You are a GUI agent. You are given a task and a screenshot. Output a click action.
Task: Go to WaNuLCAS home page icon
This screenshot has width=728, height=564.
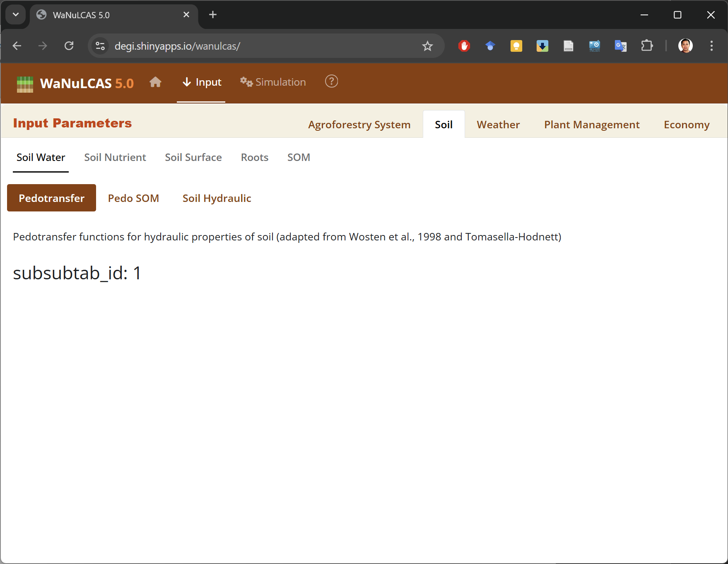[x=155, y=82]
